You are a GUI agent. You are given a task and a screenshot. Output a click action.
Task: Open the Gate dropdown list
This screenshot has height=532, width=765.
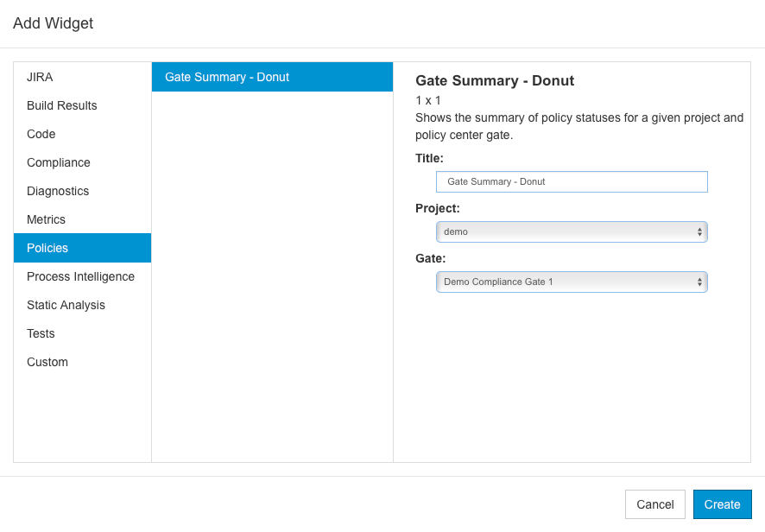click(572, 282)
